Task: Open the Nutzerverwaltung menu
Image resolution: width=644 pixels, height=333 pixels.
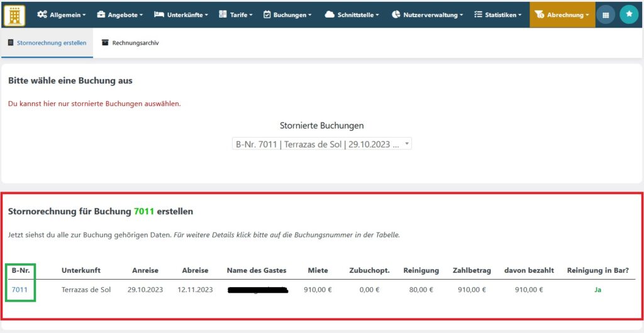Action: (x=427, y=14)
